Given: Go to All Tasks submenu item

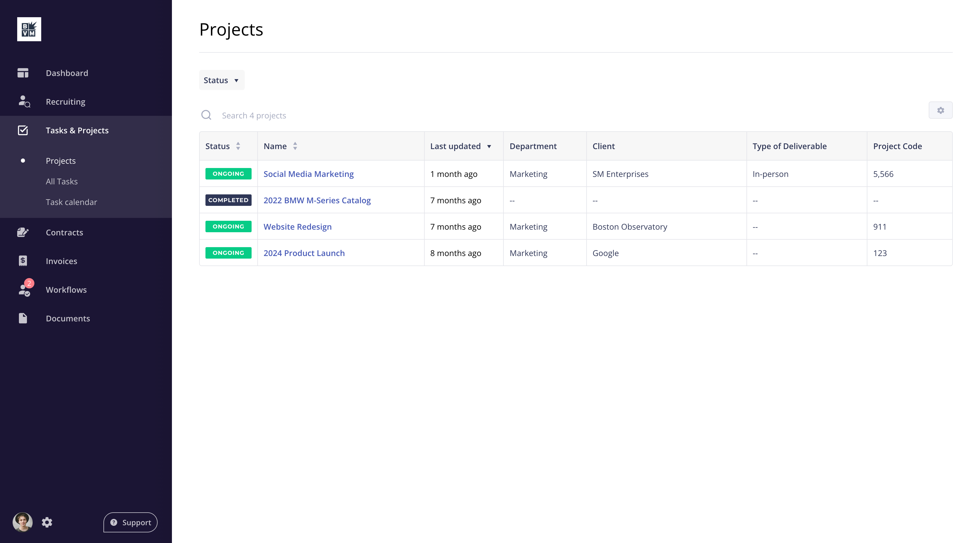Looking at the screenshot, I should tap(62, 181).
